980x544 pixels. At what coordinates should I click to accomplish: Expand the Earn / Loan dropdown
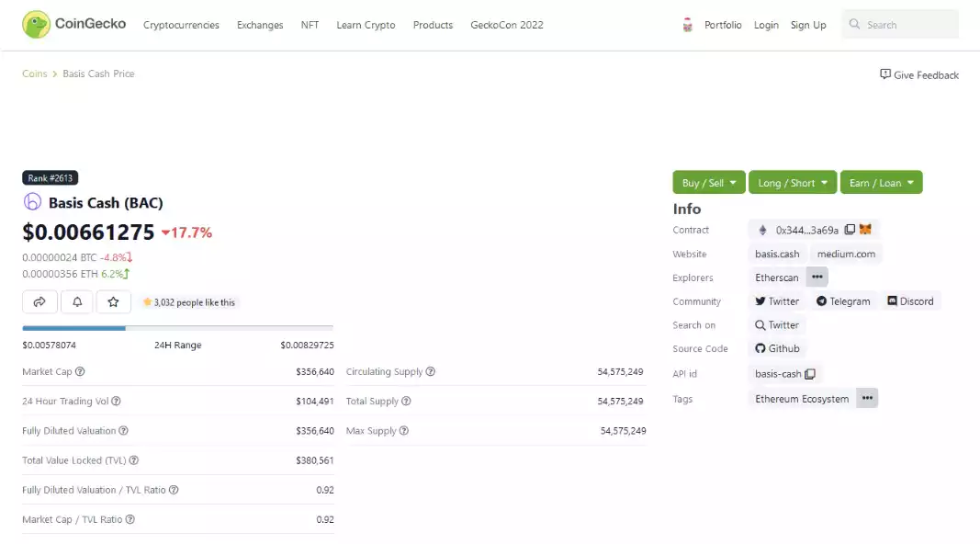pyautogui.click(x=881, y=183)
